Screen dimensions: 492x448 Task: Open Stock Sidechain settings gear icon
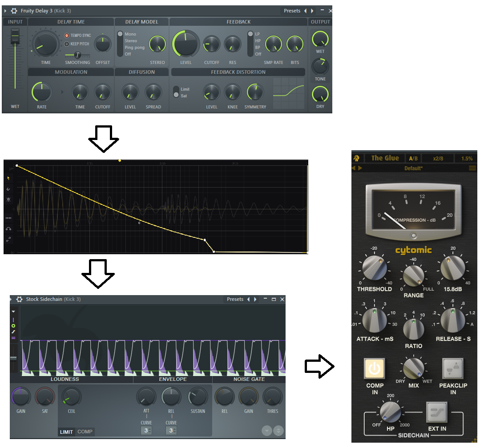click(x=20, y=299)
